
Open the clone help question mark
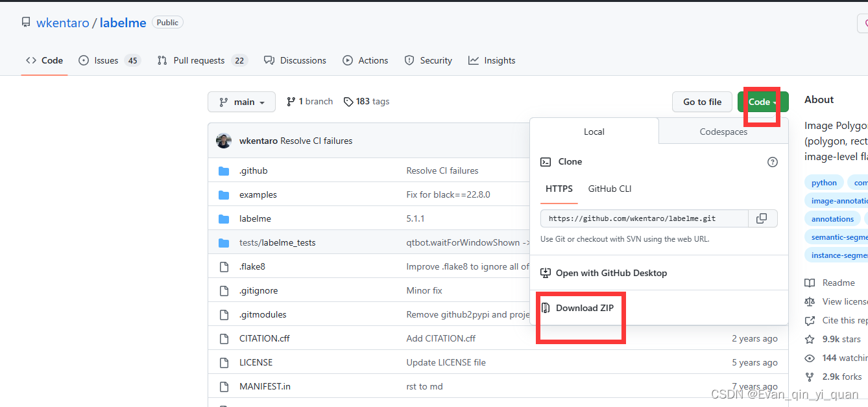point(772,161)
